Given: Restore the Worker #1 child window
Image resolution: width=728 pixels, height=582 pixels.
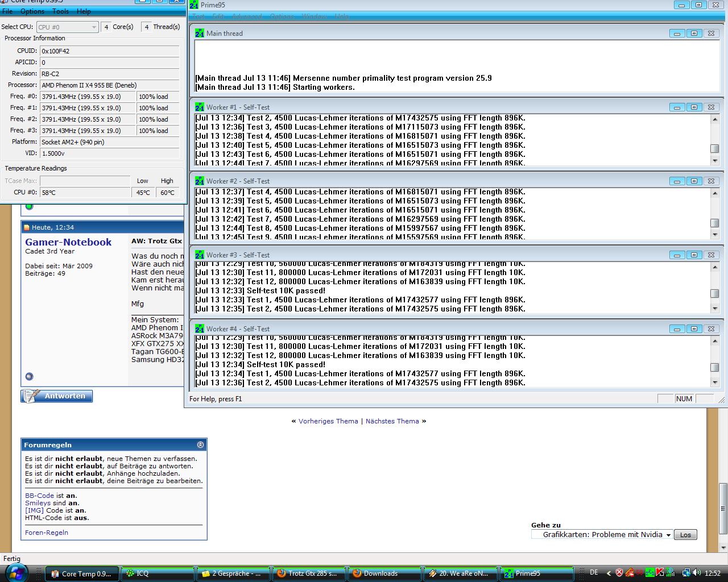Looking at the screenshot, I should 694,107.
